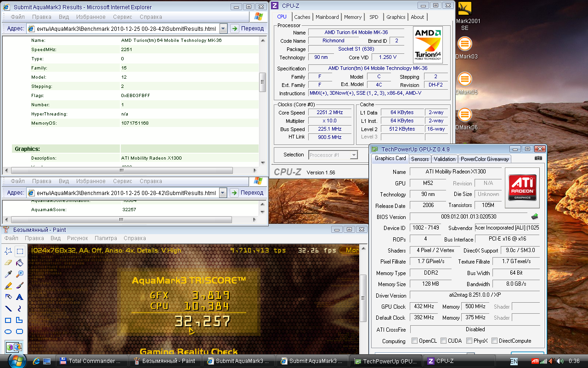Image resolution: width=588 pixels, height=368 pixels.
Task: Open the Сервис menu in upper IE window
Action: pyautogui.click(x=123, y=17)
